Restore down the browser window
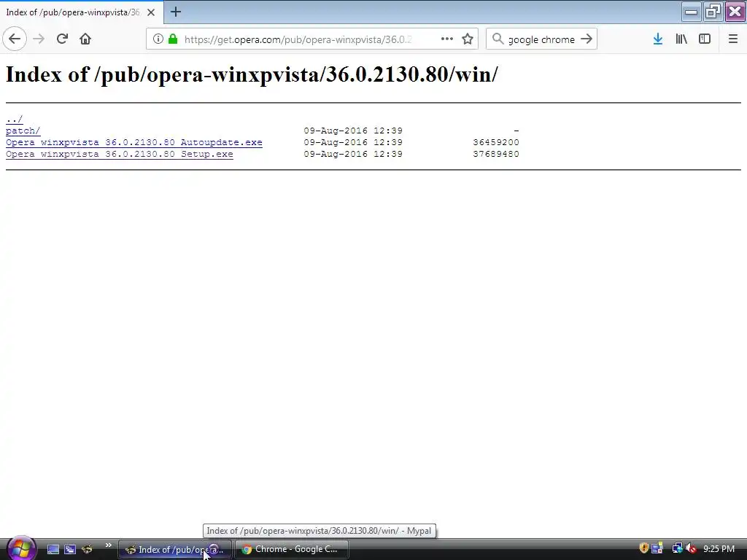747x560 pixels. click(713, 12)
